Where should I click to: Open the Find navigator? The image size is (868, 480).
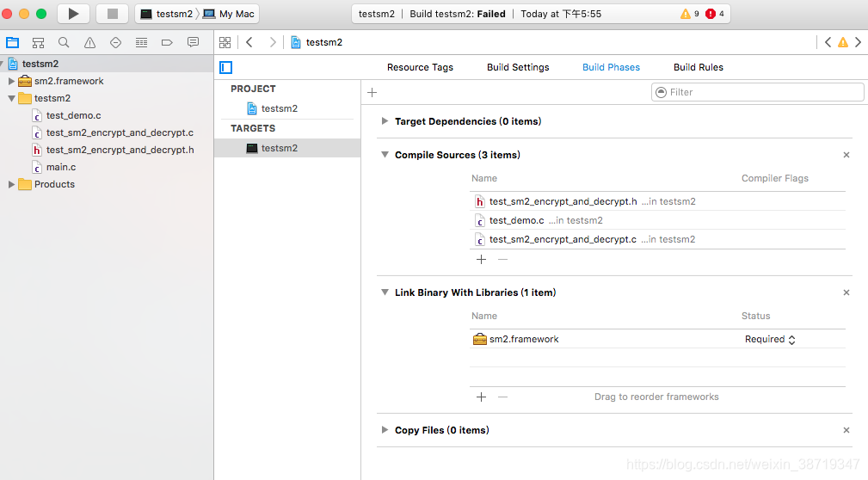pyautogui.click(x=64, y=43)
